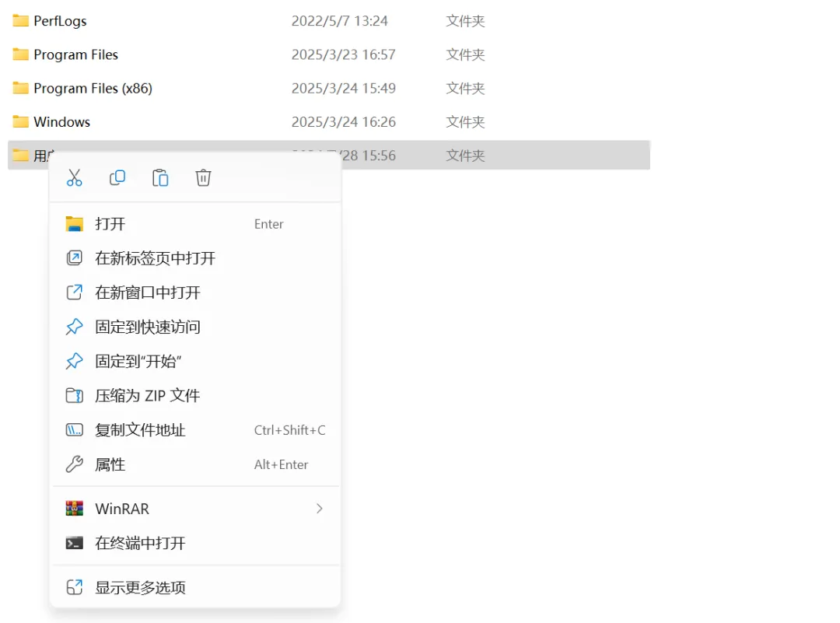Copy the folder with the copy icon
The height and width of the screenshot is (623, 840).
[117, 177]
